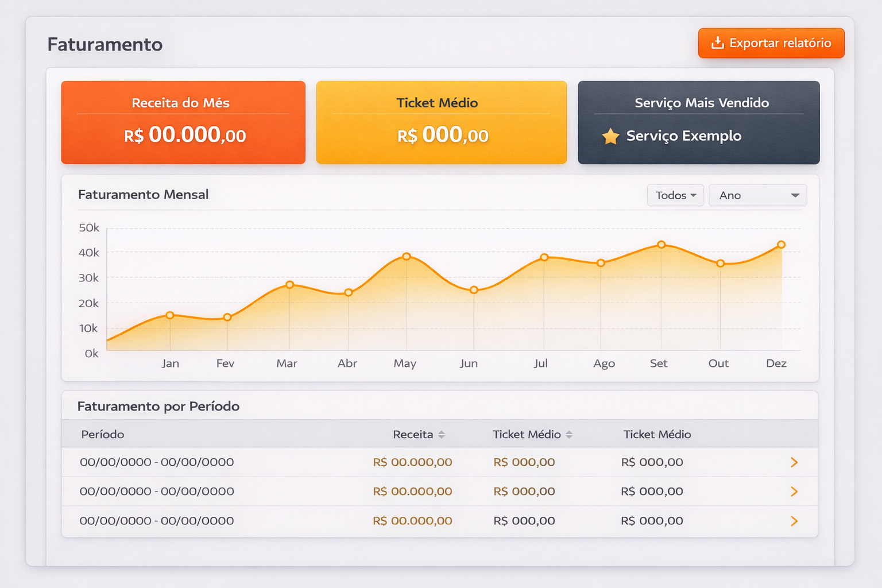Select the yellow Ticket Médio card

point(441,122)
